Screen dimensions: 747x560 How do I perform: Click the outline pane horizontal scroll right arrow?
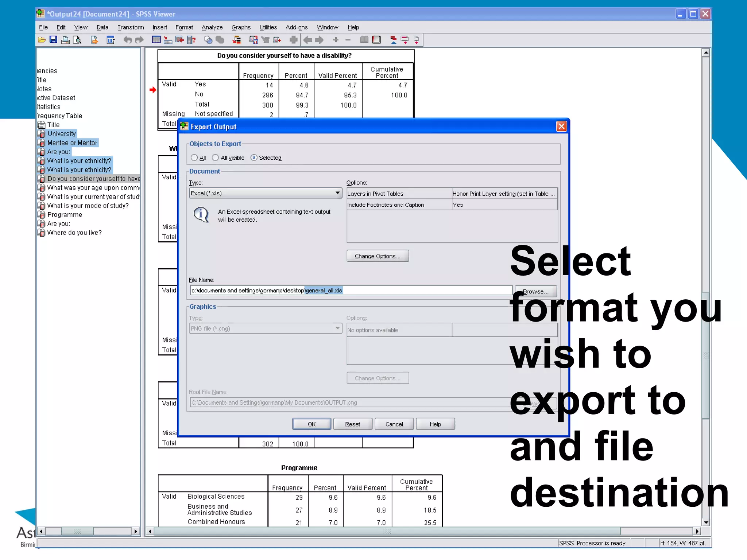pos(136,531)
